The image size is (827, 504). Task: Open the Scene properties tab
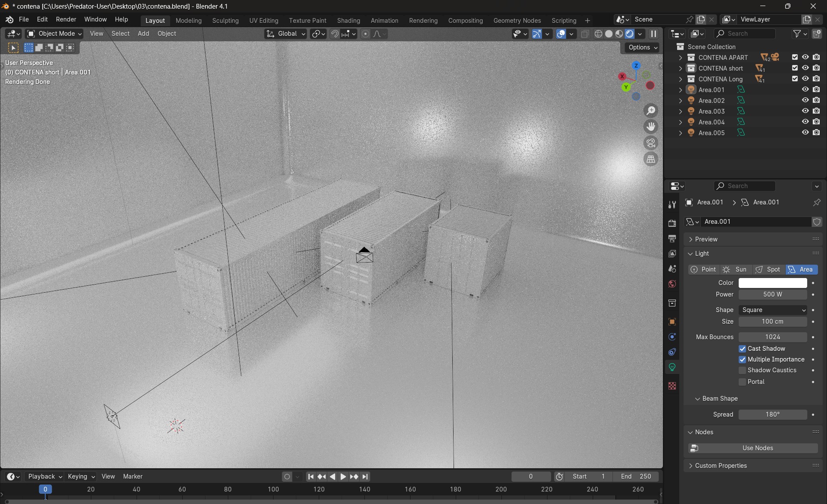point(672,269)
